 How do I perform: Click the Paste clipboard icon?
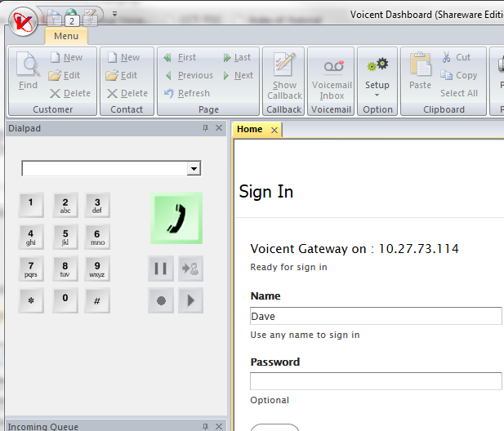click(420, 72)
